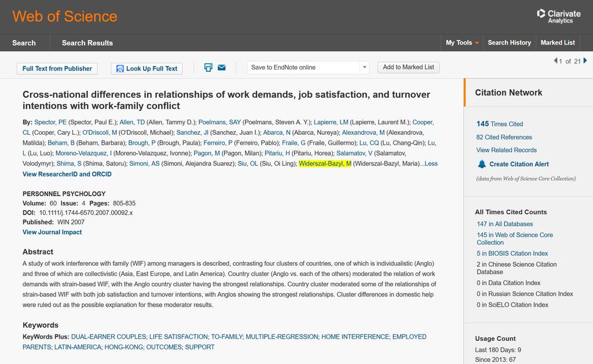Image resolution: width=593 pixels, height=364 pixels.
Task: Click the DOI 10.1111/j.1744-6570.2007.00092.x text
Action: 86,213
